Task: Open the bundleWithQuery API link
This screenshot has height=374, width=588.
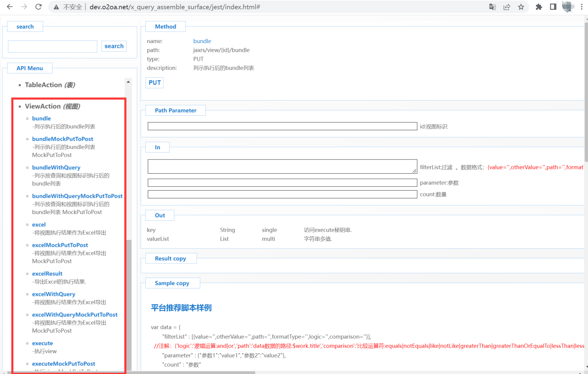Action: [56, 167]
